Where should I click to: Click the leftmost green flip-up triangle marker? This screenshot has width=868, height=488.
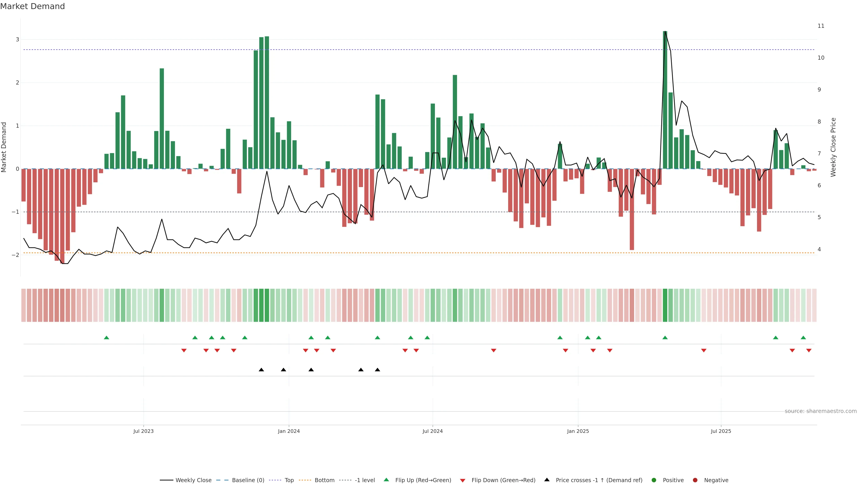pos(106,338)
